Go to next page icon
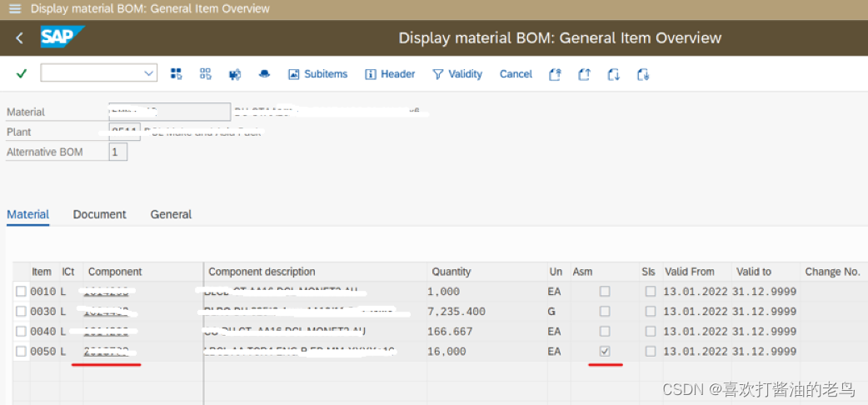 [x=613, y=74]
